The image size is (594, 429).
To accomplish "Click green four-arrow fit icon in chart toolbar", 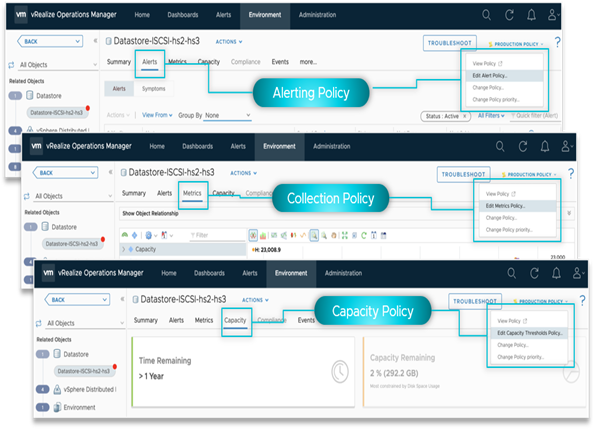I will [x=344, y=235].
